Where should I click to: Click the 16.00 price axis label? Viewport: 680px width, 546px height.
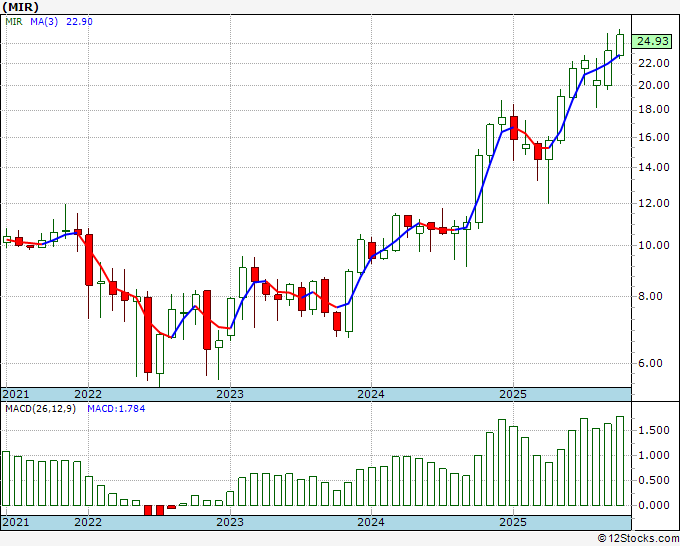[x=654, y=137]
